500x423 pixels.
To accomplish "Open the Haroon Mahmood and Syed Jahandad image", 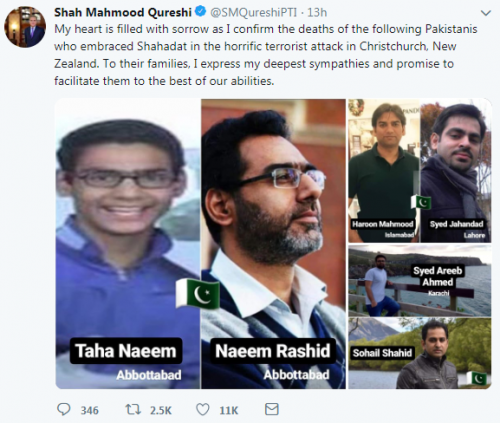I will [420, 171].
